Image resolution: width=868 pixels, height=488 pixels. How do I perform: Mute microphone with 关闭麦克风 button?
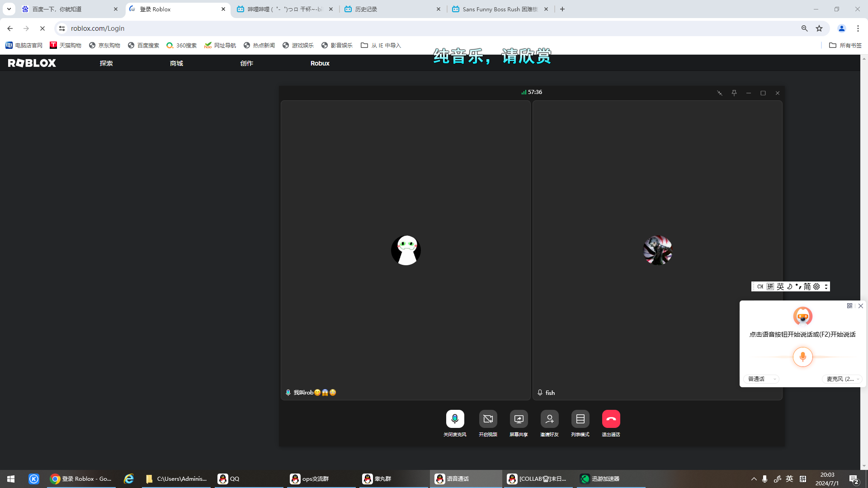coord(455,419)
